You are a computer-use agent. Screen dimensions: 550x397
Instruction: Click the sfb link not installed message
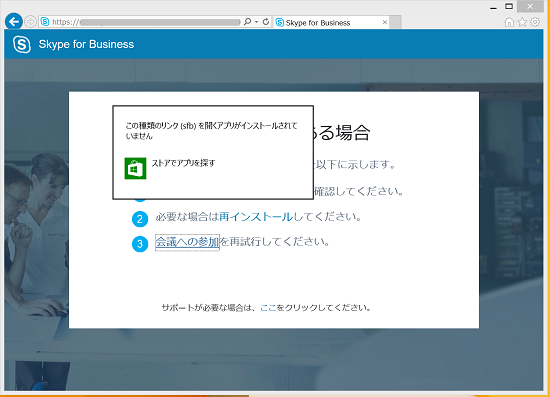point(212,130)
